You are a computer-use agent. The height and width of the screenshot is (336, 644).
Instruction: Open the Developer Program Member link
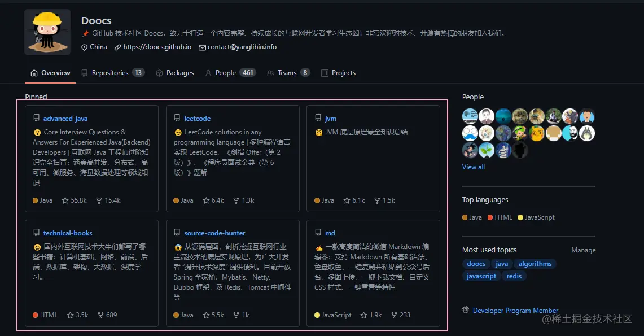515,311
